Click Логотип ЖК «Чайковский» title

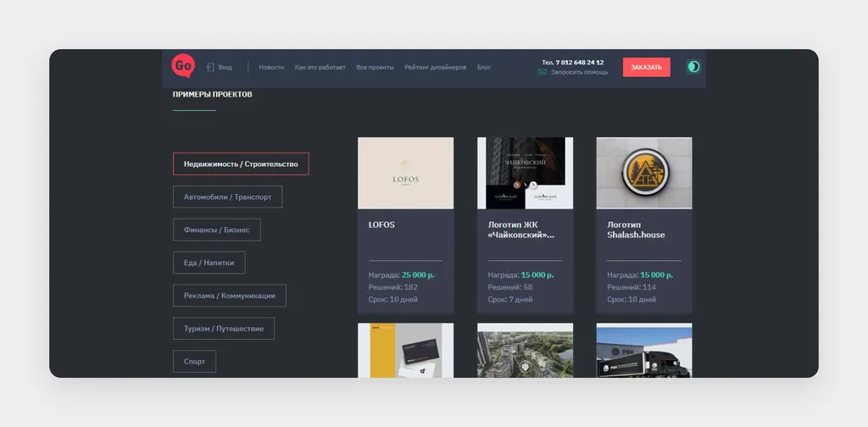tap(521, 230)
